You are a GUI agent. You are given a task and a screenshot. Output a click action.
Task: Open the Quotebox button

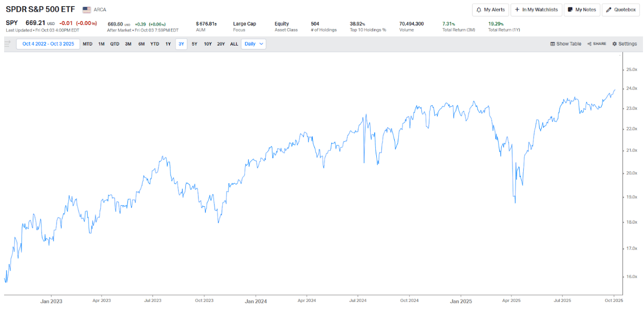[x=621, y=10]
